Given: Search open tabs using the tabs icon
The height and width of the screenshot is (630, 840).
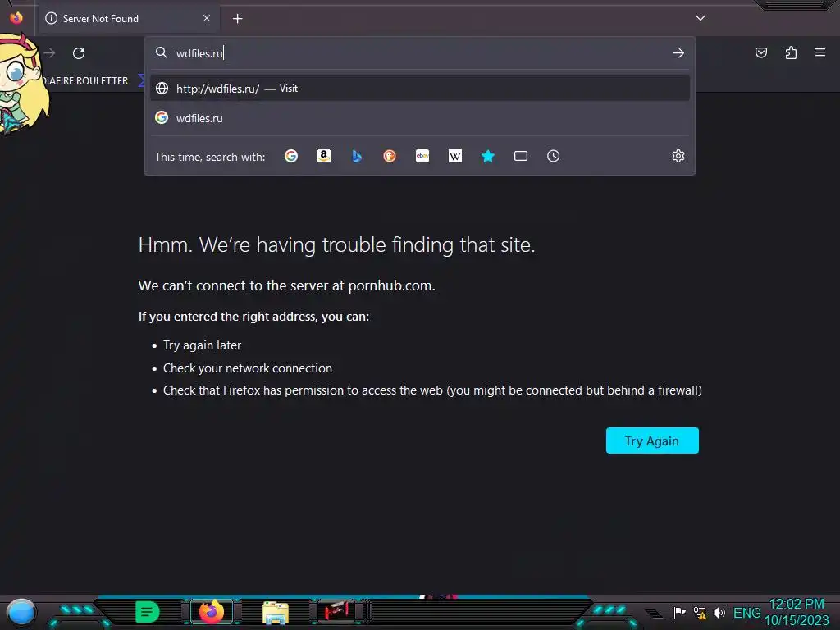Looking at the screenshot, I should click(521, 156).
